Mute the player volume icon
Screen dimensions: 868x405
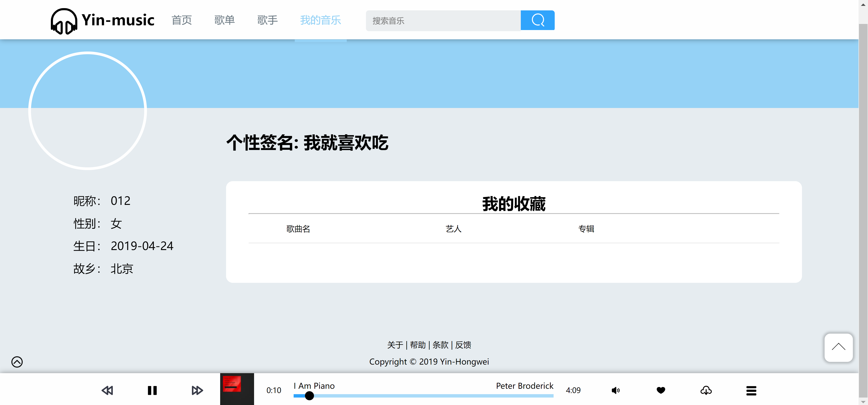pyautogui.click(x=615, y=390)
